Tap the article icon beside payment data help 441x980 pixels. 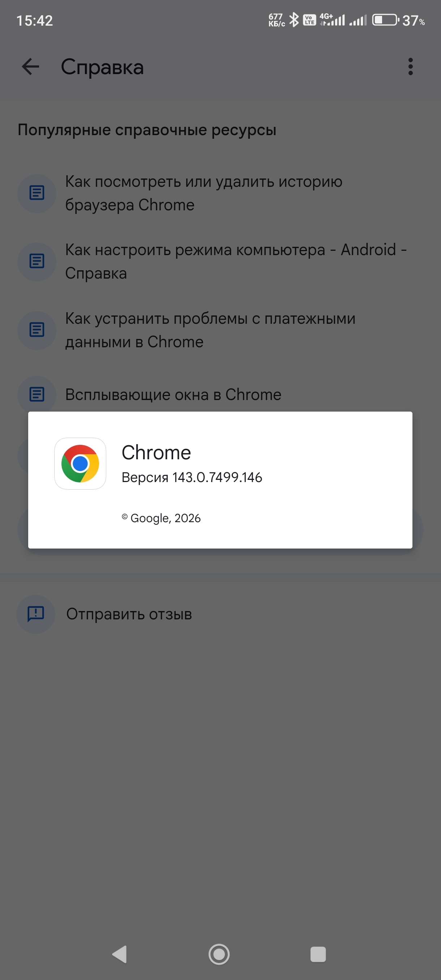(x=37, y=330)
